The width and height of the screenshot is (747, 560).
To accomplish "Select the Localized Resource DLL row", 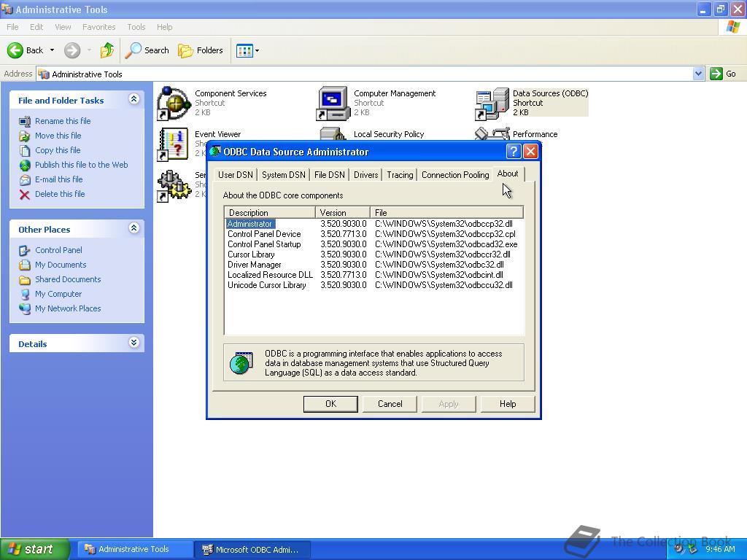I will 374,275.
